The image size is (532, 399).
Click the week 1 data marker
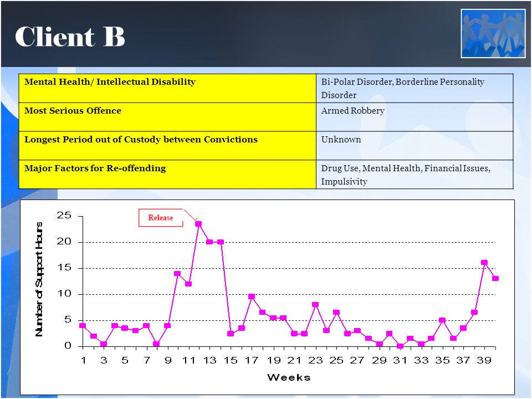click(83, 326)
